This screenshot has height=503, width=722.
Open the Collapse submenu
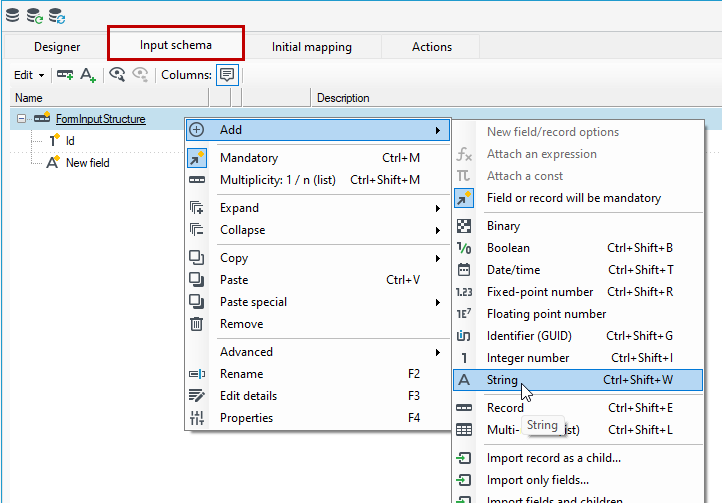tap(318, 230)
